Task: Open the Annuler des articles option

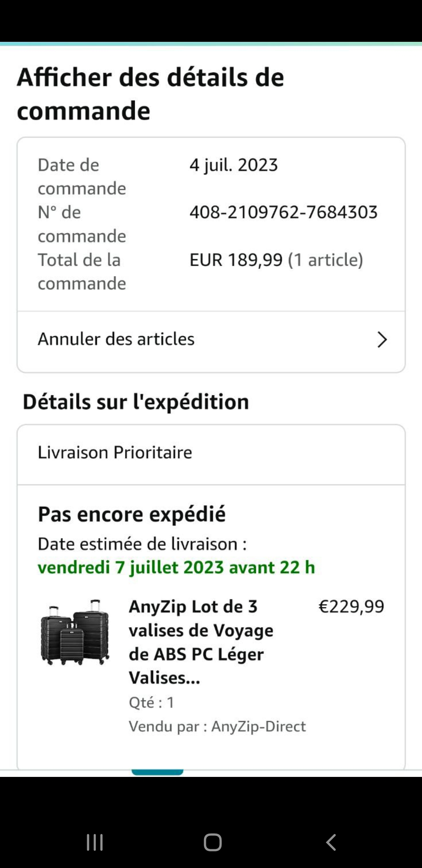Action: pyautogui.click(x=116, y=339)
